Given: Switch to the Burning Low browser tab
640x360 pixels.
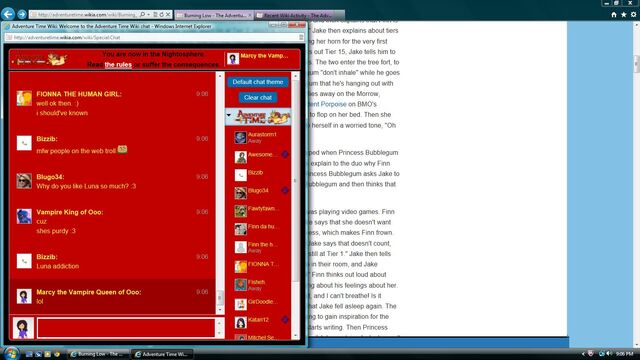Looking at the screenshot, I should coord(214,15).
